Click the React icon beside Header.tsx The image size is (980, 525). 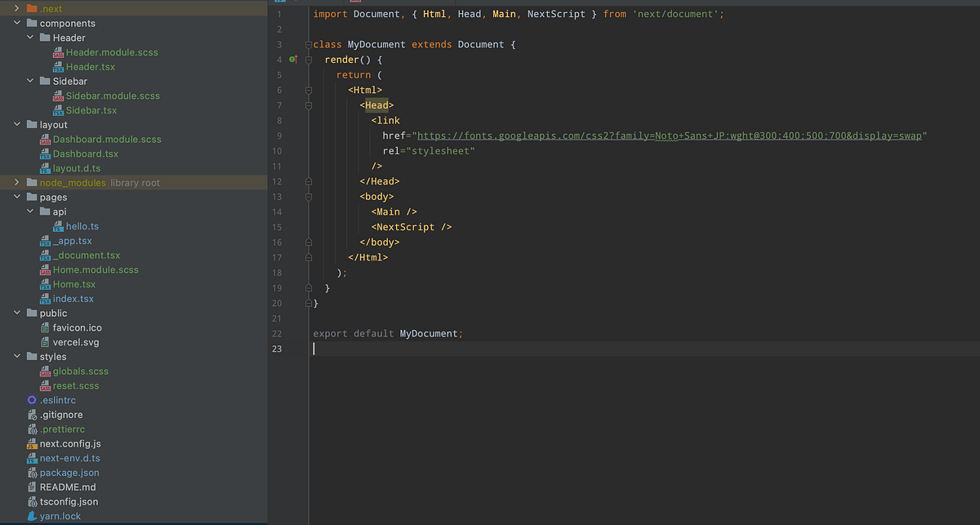pyautogui.click(x=59, y=66)
